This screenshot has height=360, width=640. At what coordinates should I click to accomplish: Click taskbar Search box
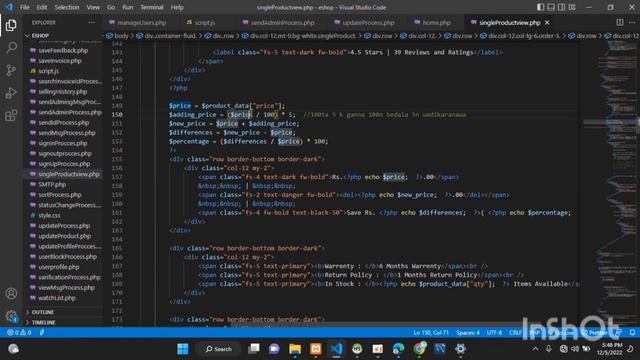coord(218,349)
